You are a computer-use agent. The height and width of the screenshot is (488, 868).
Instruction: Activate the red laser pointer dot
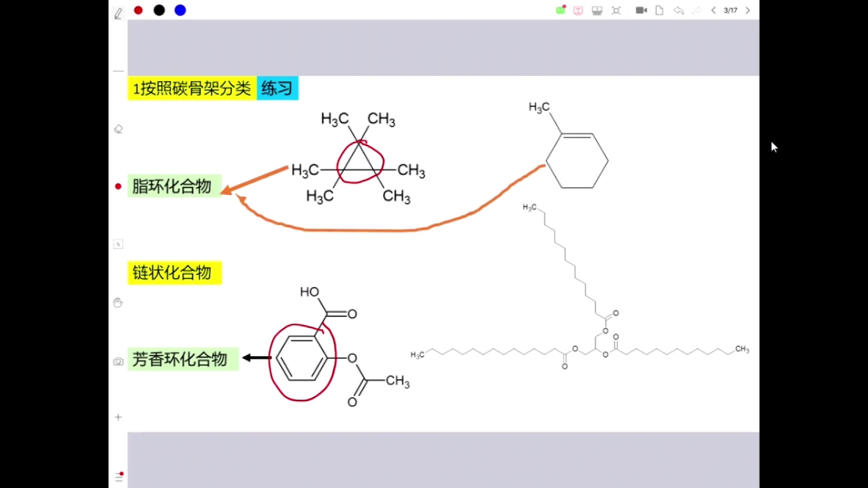click(x=118, y=186)
